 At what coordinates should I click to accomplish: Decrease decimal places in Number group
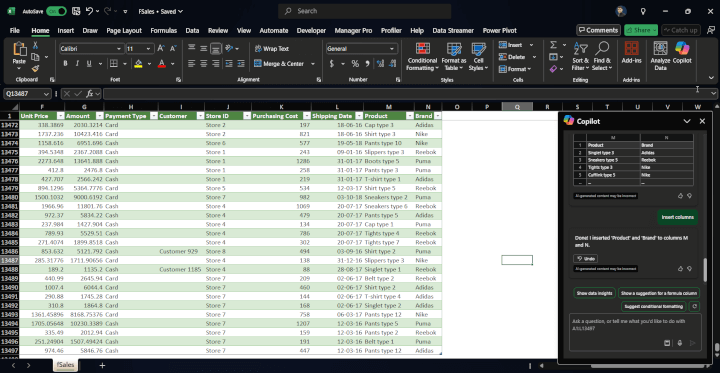[393, 64]
